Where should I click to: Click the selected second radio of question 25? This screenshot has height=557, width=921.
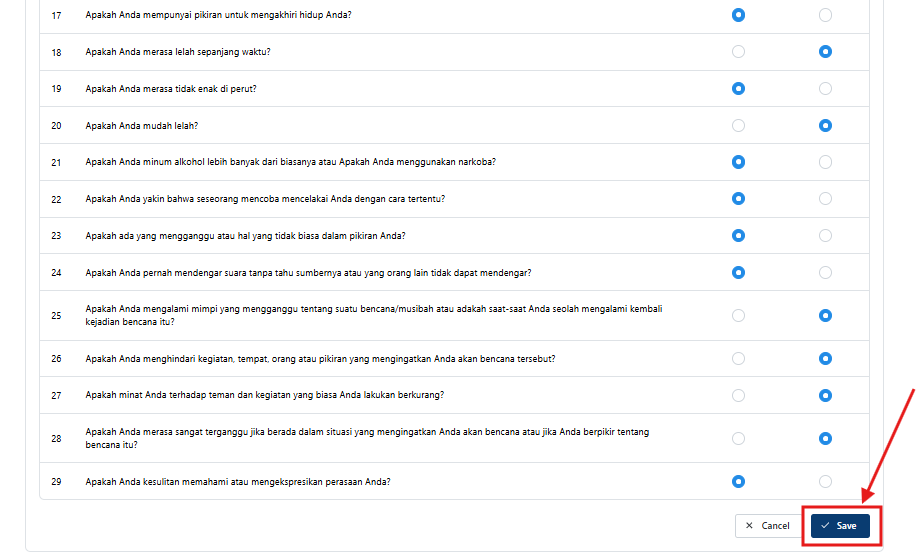pyautogui.click(x=825, y=316)
